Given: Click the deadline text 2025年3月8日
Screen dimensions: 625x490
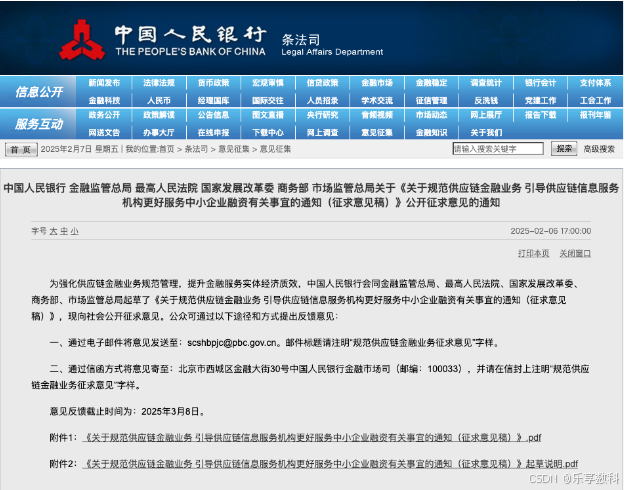Looking at the screenshot, I should coord(170,411).
